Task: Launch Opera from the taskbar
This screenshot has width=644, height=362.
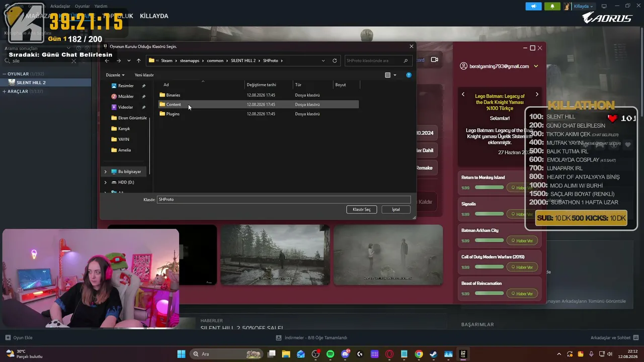Action: coord(389,354)
